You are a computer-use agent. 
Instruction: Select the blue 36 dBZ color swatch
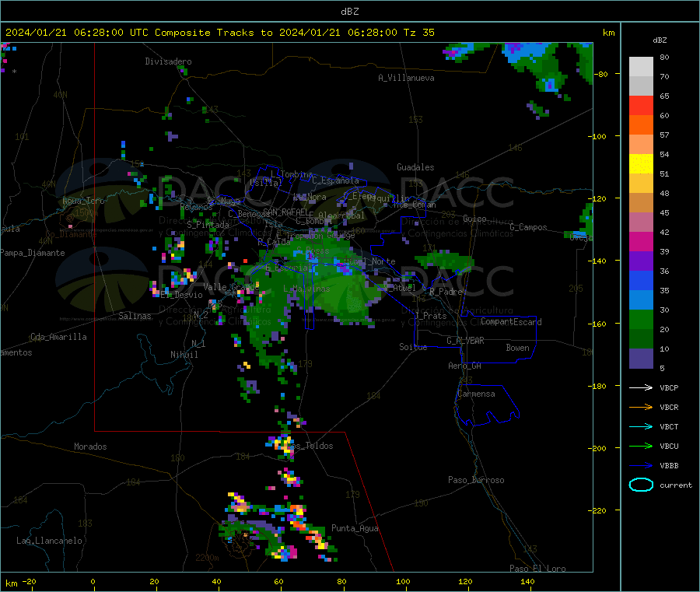coord(641,280)
